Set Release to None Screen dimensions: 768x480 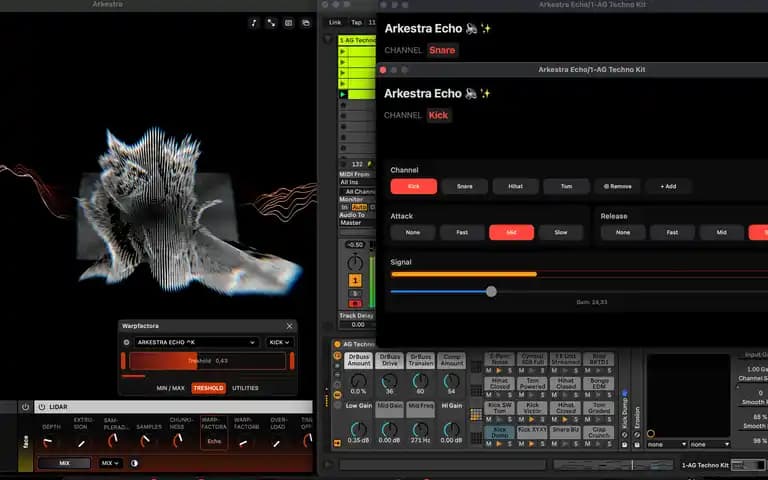[623, 233]
